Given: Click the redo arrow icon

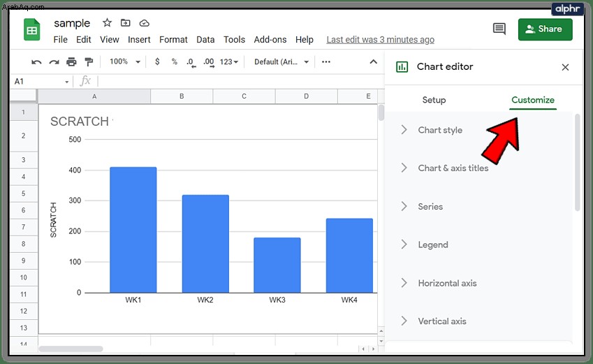Looking at the screenshot, I should tap(54, 62).
